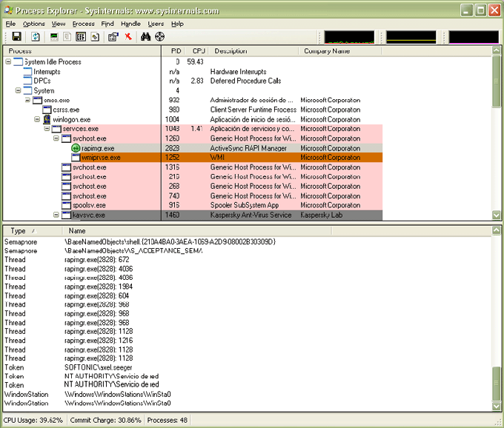Click handle pane scrollbar up arrow

[x=497, y=230]
